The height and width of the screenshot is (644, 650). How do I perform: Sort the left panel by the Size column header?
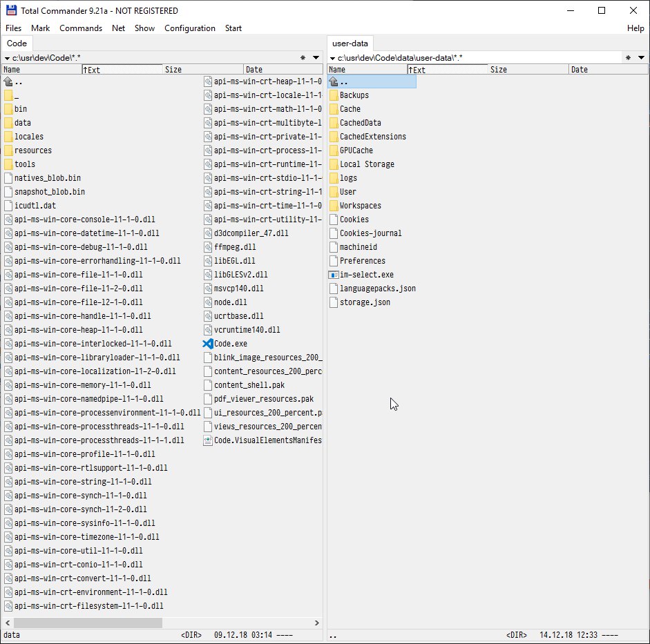click(203, 70)
